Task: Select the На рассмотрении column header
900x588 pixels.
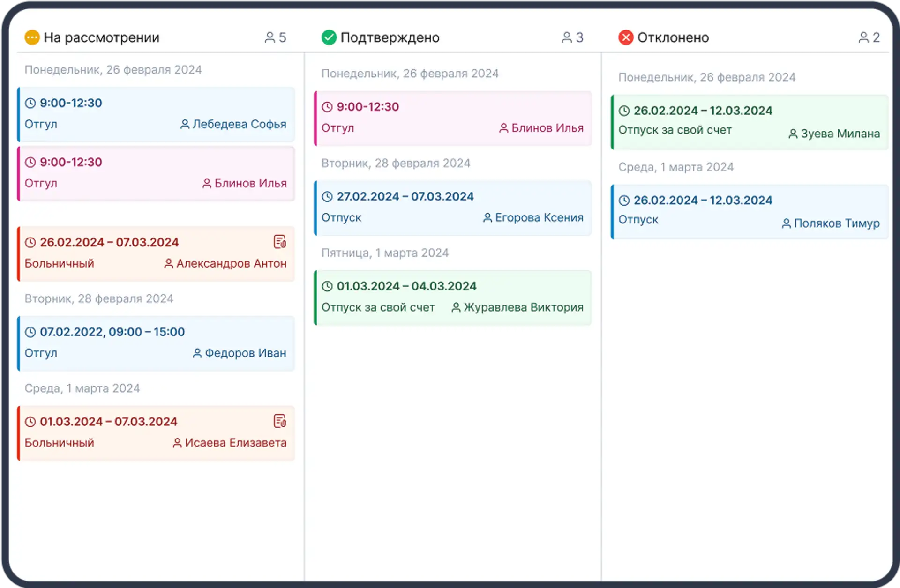Action: 101,37
